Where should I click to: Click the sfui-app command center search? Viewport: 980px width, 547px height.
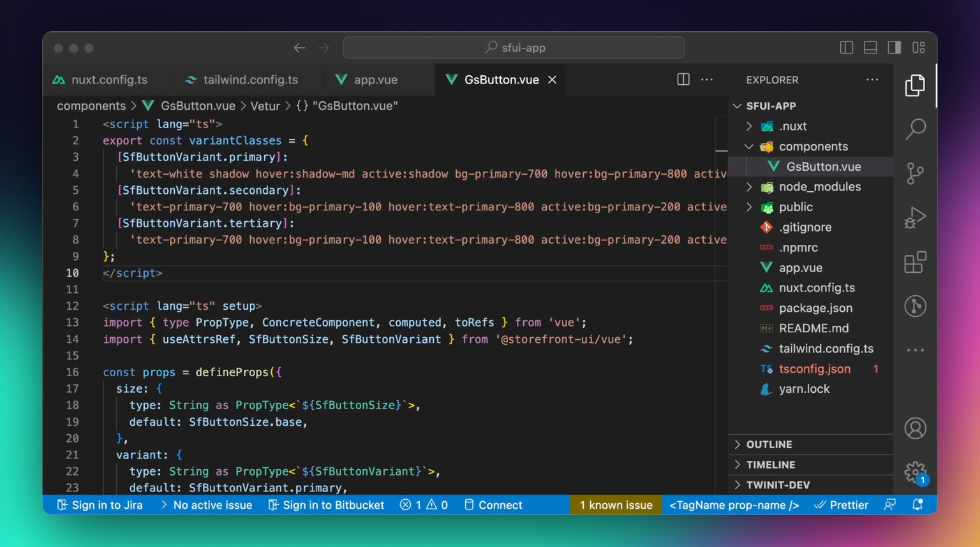514,48
